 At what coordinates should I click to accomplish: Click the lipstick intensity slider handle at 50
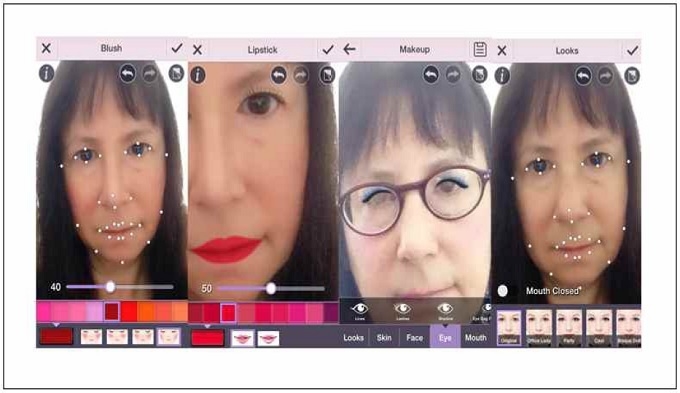click(x=271, y=288)
